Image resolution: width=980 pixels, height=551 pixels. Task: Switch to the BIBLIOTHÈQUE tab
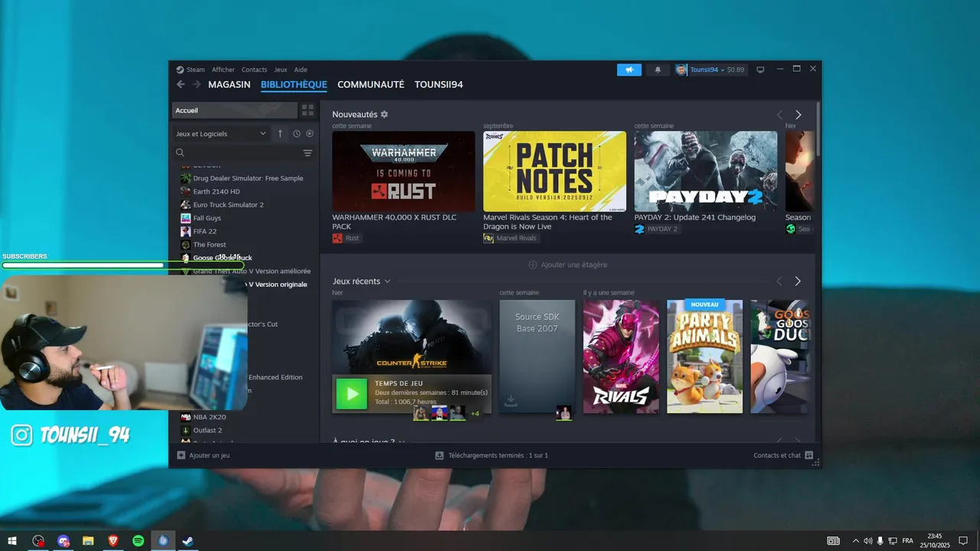point(294,84)
